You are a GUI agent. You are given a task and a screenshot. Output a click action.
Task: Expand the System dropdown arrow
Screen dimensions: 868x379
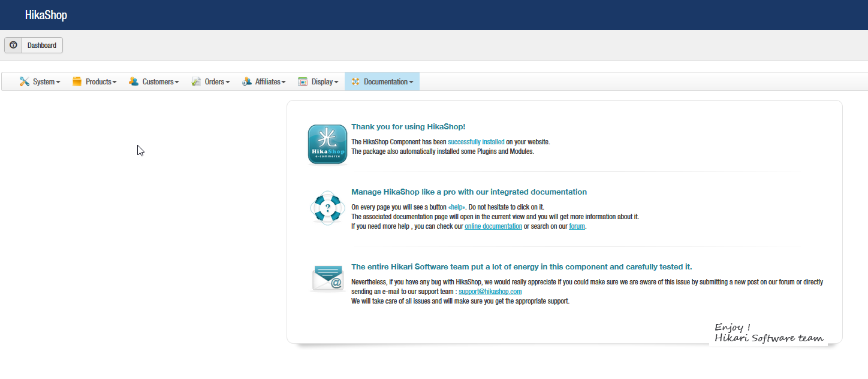pos(58,82)
